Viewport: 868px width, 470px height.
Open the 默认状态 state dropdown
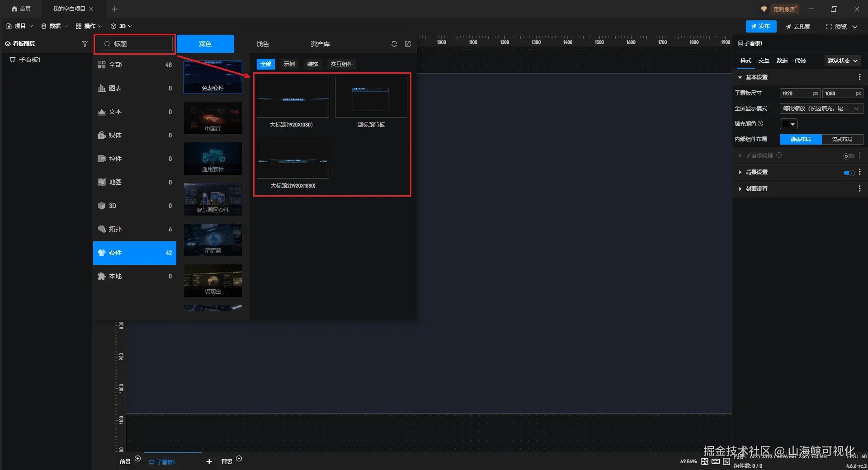[843, 61]
